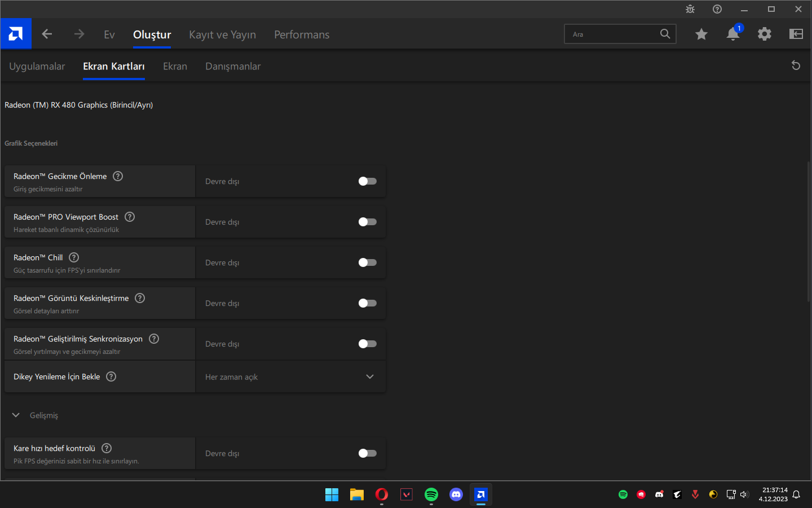The image size is (812, 508).
Task: Open settings gear icon
Action: click(765, 34)
